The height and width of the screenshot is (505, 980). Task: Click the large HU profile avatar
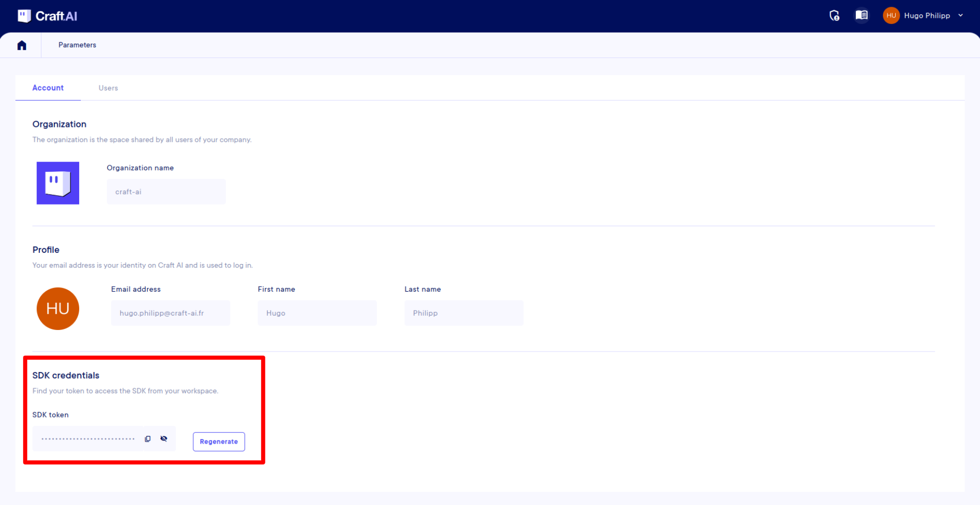click(58, 309)
